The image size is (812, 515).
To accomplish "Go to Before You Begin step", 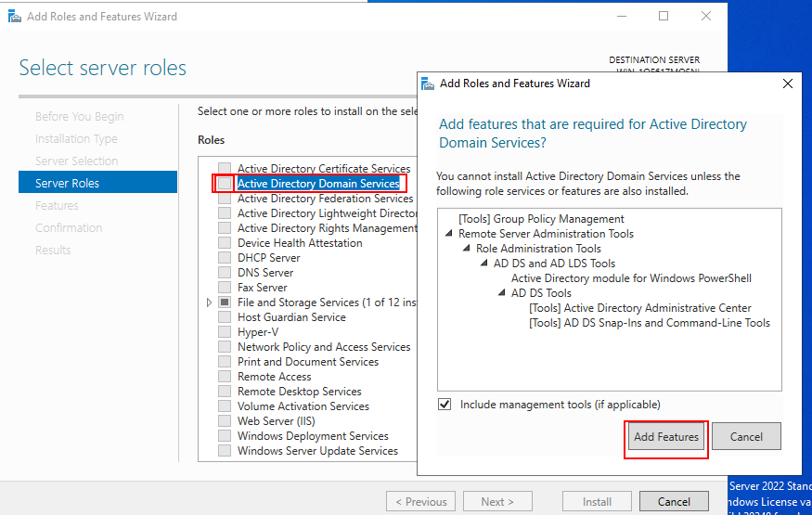I will tap(79, 117).
